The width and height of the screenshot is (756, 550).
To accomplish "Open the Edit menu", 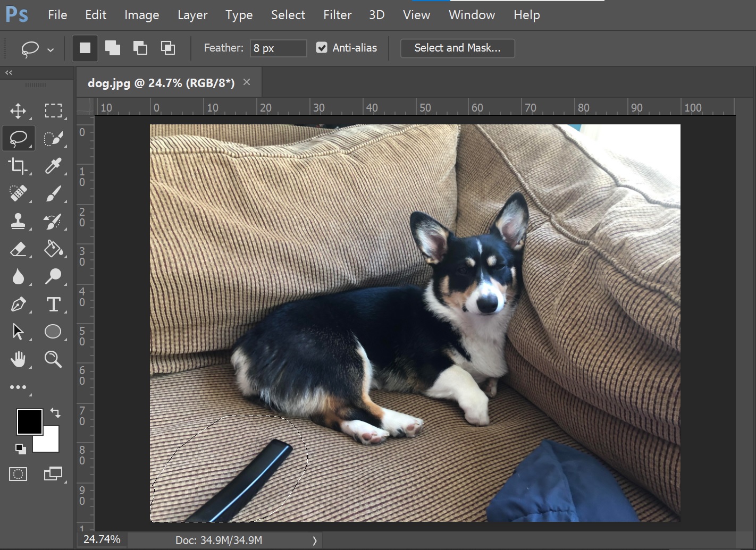I will tap(96, 15).
